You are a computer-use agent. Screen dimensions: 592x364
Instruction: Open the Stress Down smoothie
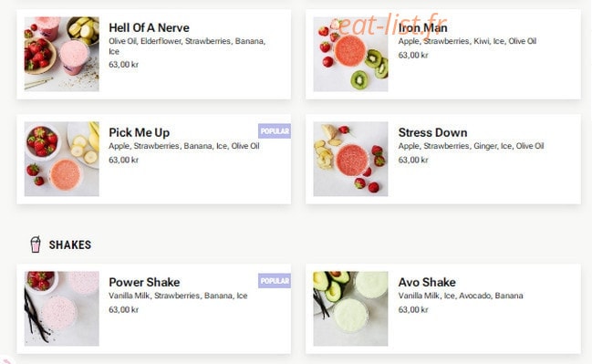443,159
